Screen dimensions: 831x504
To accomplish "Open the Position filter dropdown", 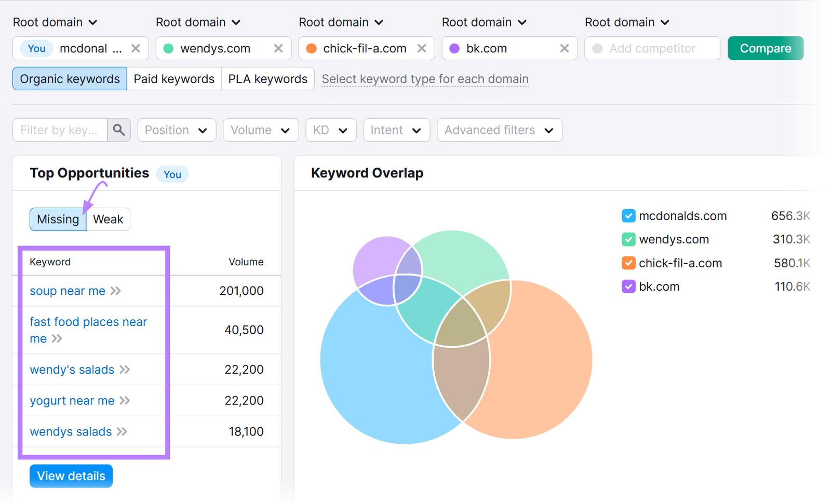I will [177, 130].
